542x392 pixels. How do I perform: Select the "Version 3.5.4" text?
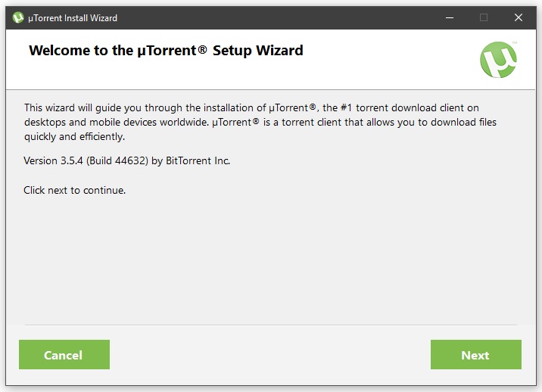click(x=53, y=160)
